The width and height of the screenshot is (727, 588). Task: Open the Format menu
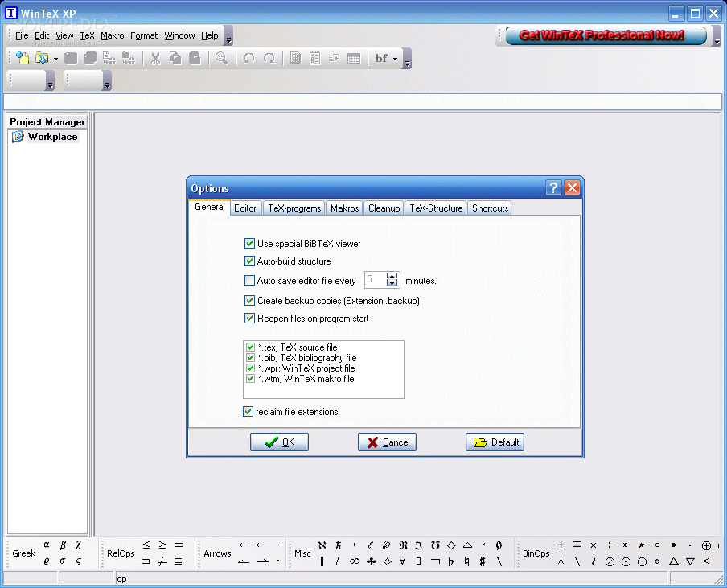[144, 35]
